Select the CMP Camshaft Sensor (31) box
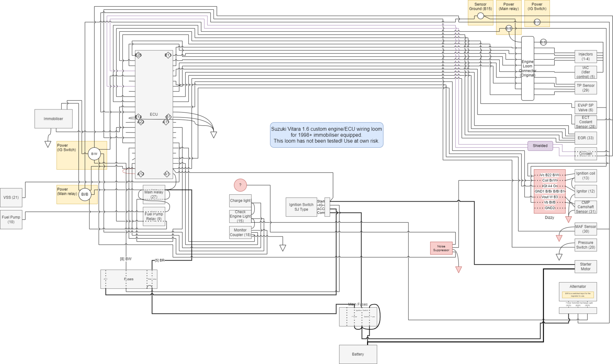613x364 pixels. [x=586, y=207]
